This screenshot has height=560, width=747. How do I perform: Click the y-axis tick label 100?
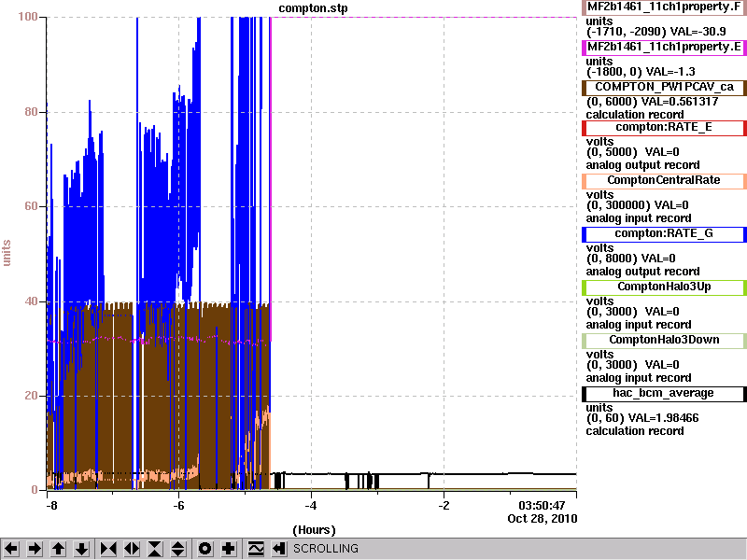(28, 17)
